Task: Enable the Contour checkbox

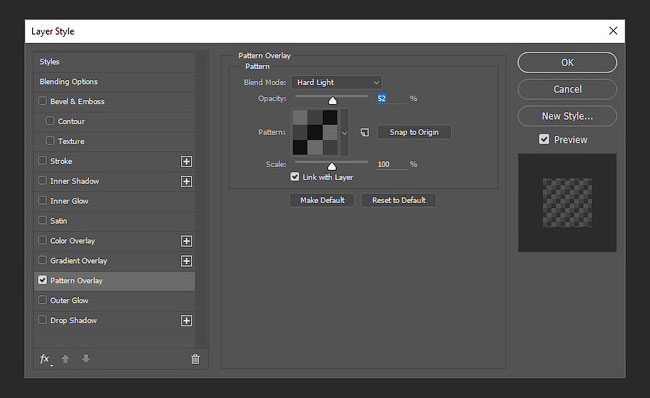Action: (50, 121)
